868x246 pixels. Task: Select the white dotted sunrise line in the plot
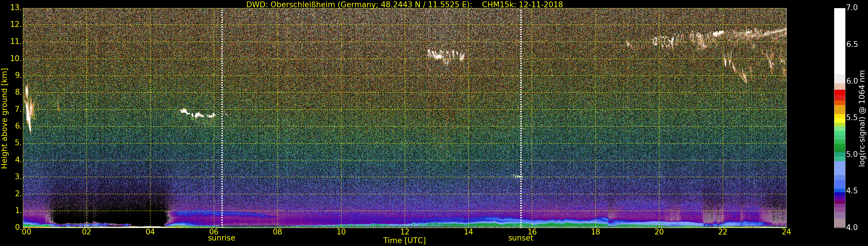[x=222, y=118]
